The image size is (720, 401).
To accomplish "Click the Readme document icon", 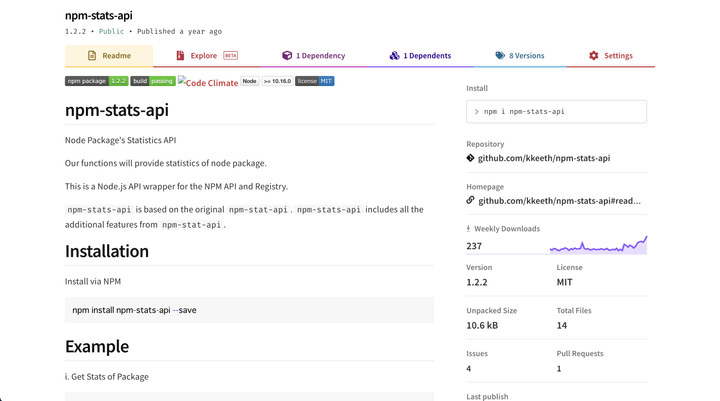I will point(92,56).
